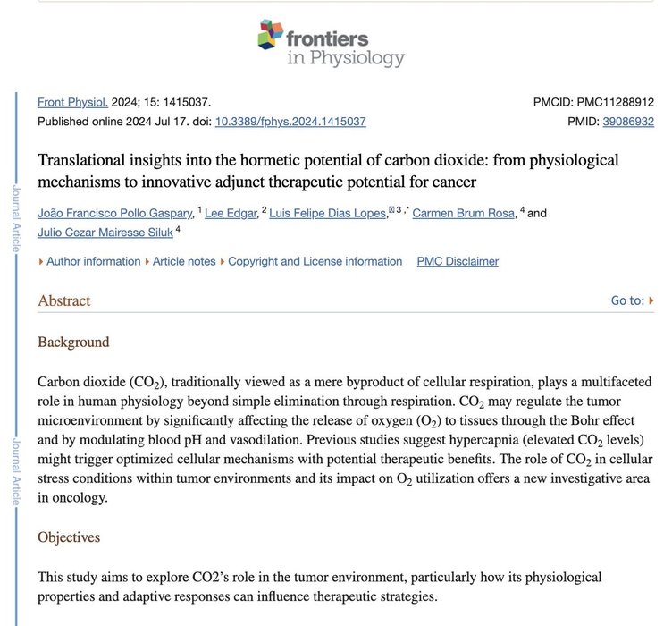Open author João Francisco Pollo Gaspary
Screen dimensions: 672x626
pyautogui.click(x=115, y=213)
